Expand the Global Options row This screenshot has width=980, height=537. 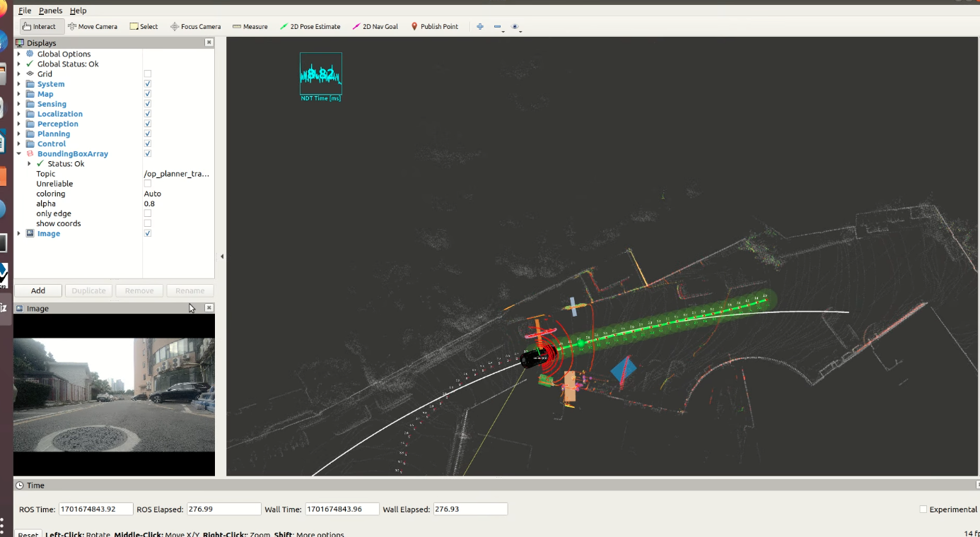click(19, 54)
